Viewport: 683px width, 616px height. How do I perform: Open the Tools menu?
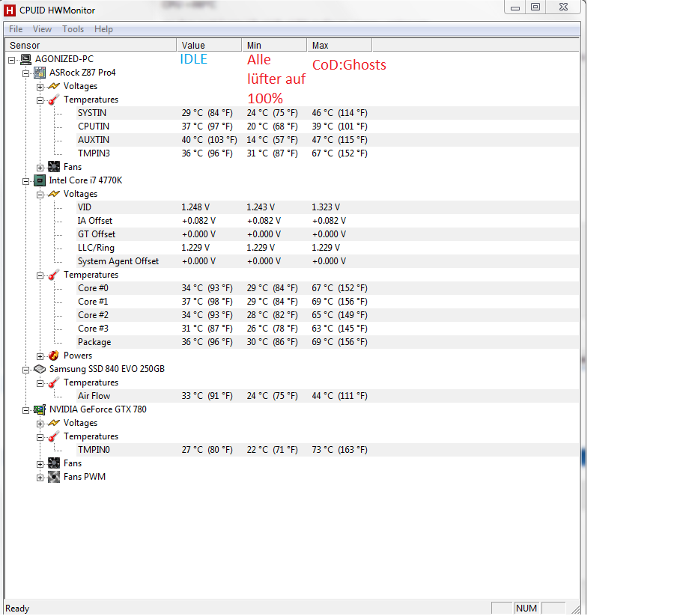click(x=73, y=29)
